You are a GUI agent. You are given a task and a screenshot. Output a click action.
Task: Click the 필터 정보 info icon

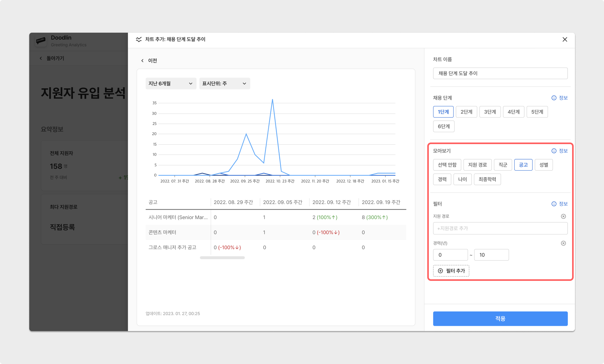point(554,204)
